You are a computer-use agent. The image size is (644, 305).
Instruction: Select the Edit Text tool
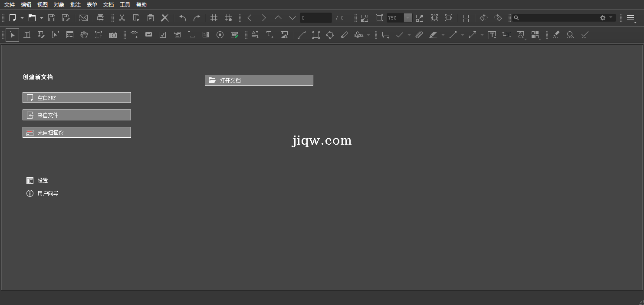[27, 35]
